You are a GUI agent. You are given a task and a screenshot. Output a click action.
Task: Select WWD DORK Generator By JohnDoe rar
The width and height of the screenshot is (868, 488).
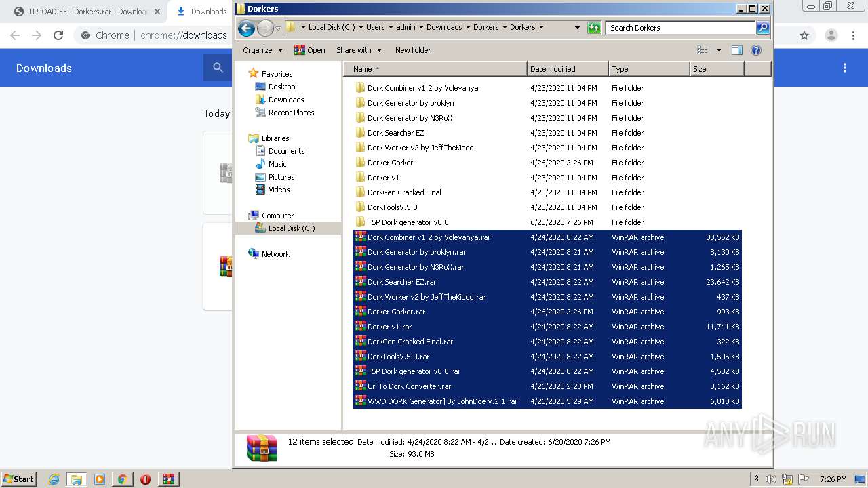(547, 401)
